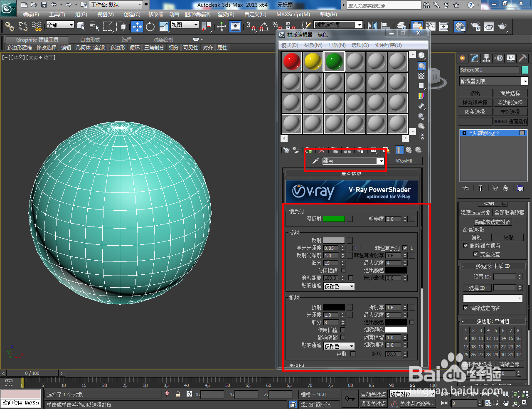Open Select by Name list tool
This screenshot has width=532, height=409.
(94, 27)
